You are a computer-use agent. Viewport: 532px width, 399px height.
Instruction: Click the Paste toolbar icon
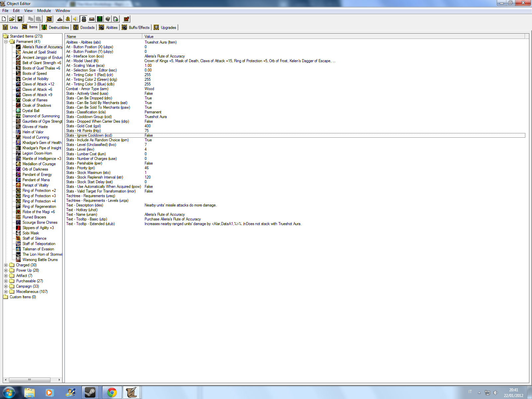39,19
